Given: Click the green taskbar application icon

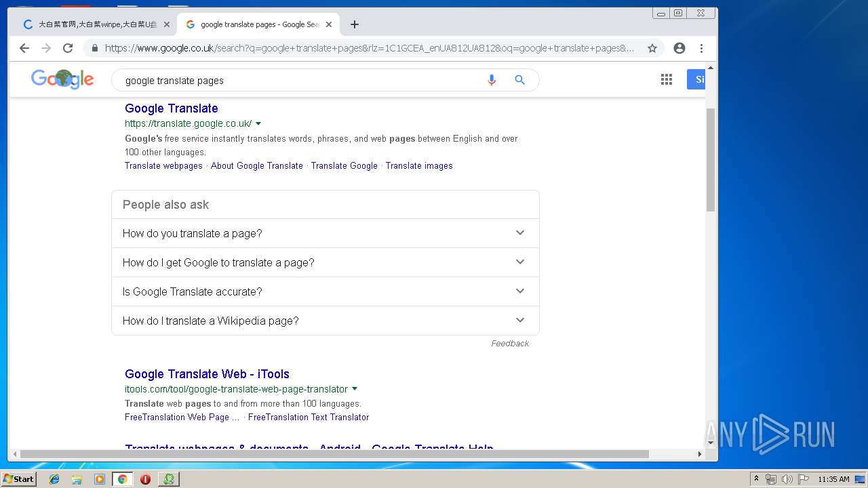Looking at the screenshot, I should pos(169,479).
